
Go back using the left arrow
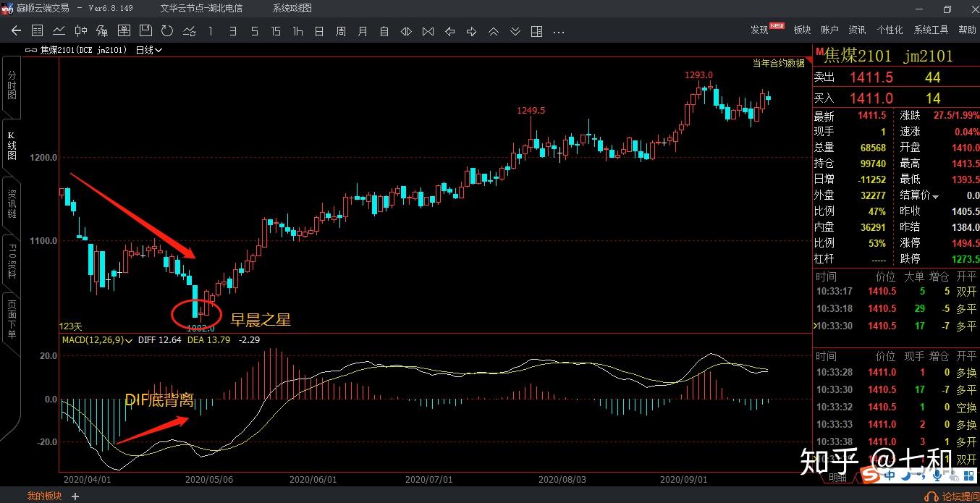17,31
